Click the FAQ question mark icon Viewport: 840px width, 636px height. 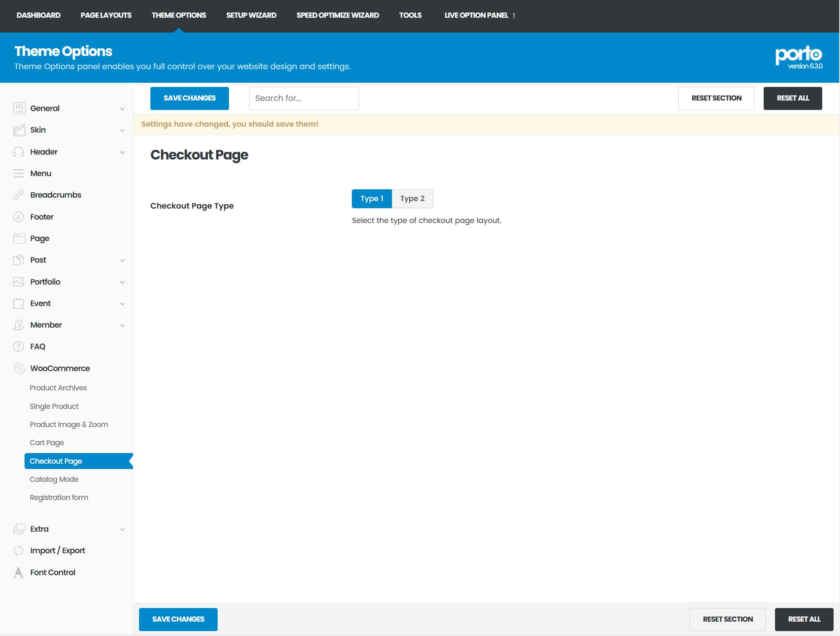[x=19, y=347]
